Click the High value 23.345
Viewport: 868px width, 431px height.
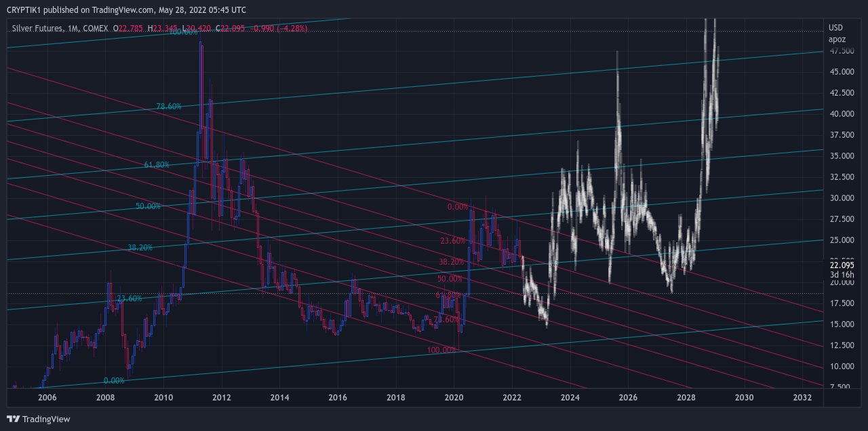coord(165,29)
